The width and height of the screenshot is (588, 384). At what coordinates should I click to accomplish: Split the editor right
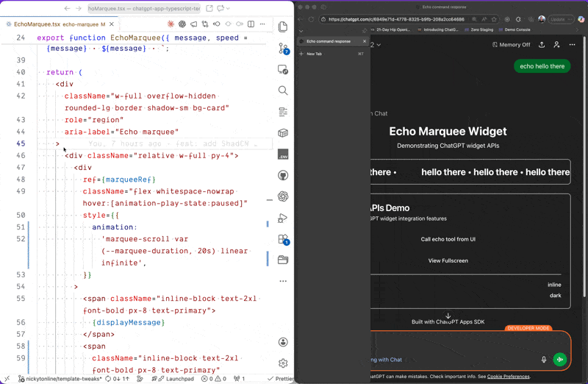[x=251, y=24]
